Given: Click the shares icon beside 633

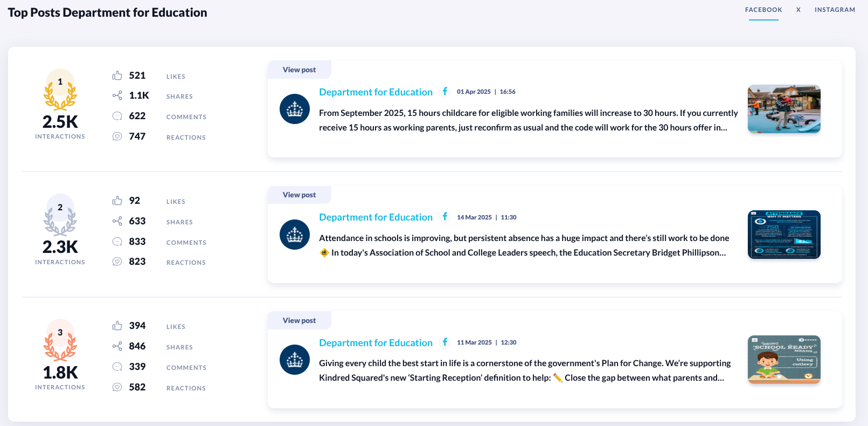Looking at the screenshot, I should (117, 221).
